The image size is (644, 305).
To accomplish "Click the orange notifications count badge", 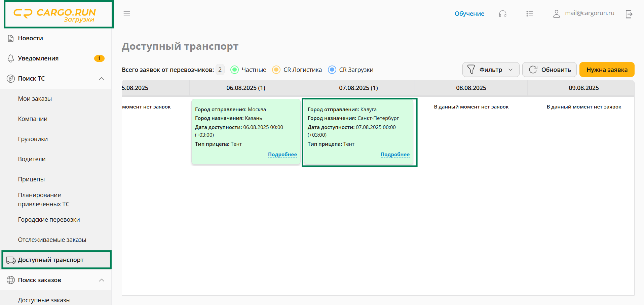I will (99, 58).
